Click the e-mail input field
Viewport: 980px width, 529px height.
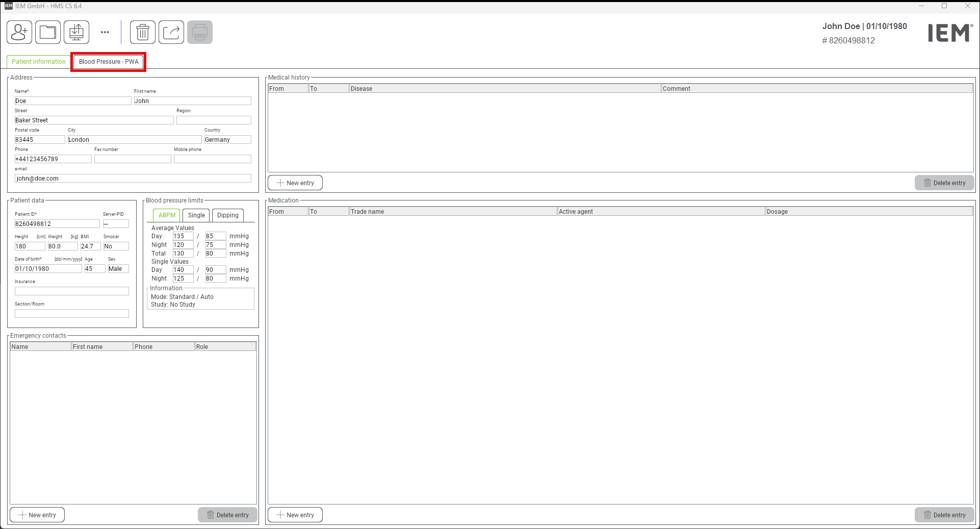[133, 179]
